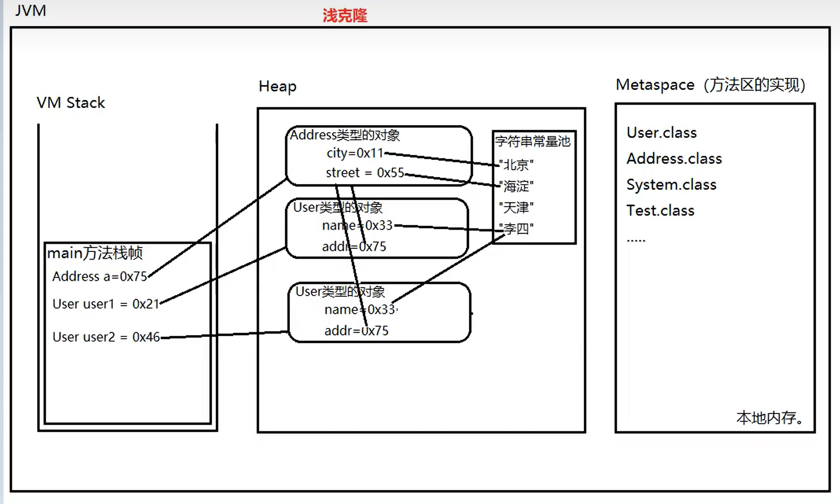Click the street = 0x55 field
Screen dimensions: 840x504
coord(365,173)
